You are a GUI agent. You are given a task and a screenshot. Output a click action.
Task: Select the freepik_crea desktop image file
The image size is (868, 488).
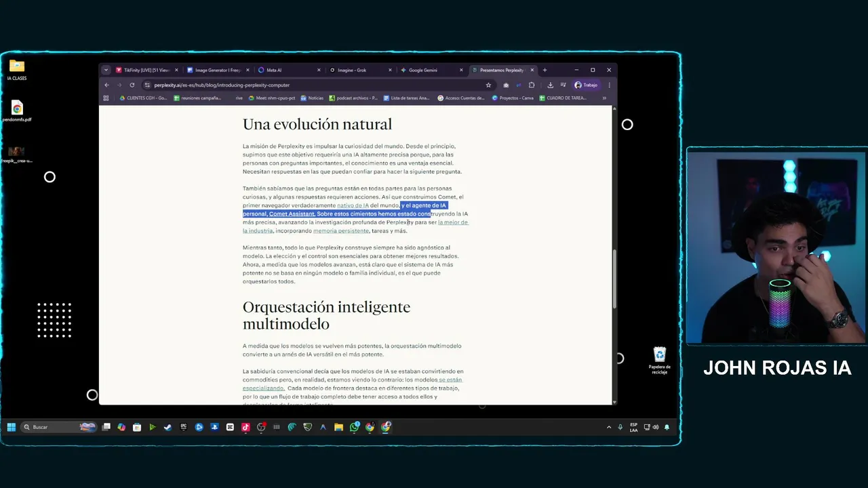17,155
